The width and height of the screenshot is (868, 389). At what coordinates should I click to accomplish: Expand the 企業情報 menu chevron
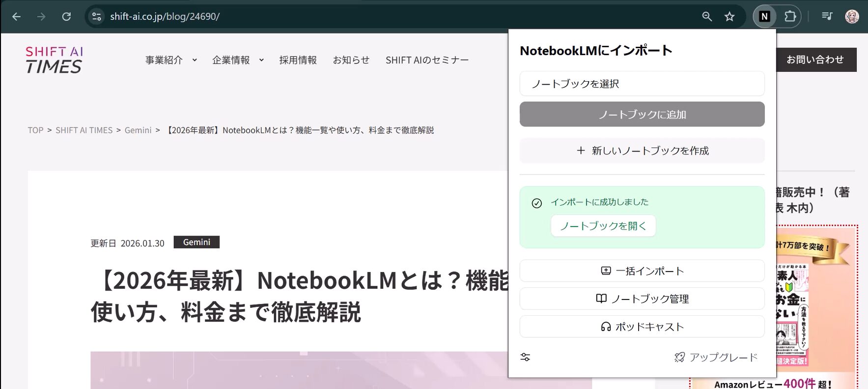pyautogui.click(x=261, y=60)
